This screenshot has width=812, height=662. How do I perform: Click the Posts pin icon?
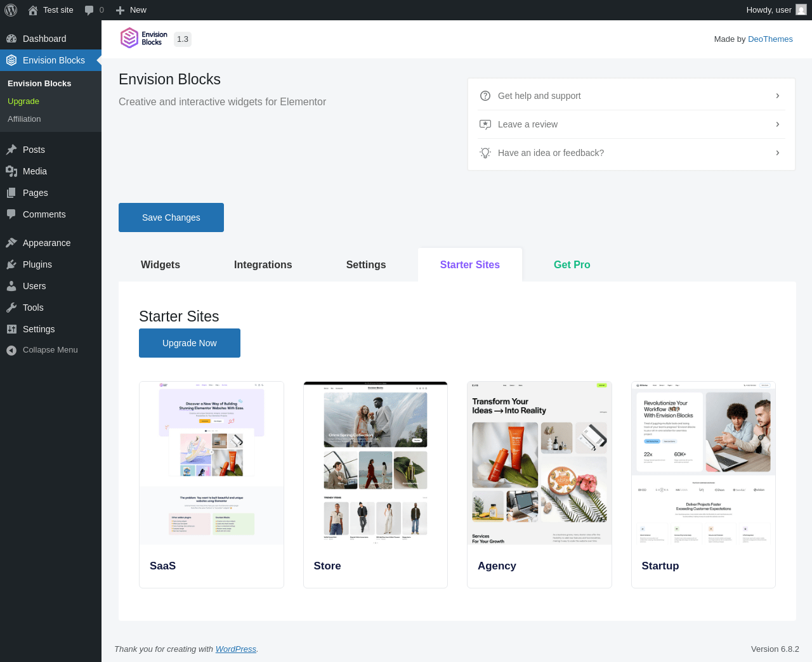coord(11,150)
